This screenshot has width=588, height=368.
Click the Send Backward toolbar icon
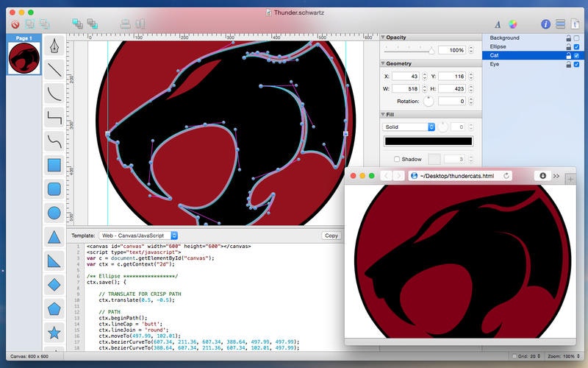(x=93, y=24)
